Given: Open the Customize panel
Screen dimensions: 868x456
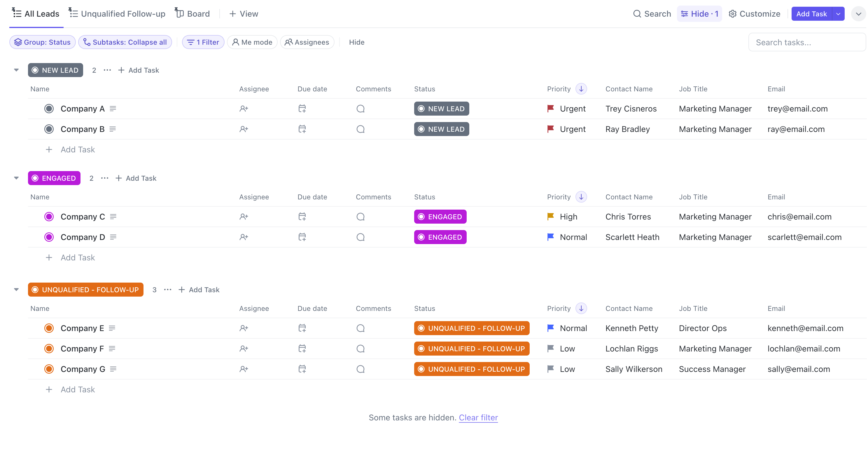Looking at the screenshot, I should click(754, 14).
